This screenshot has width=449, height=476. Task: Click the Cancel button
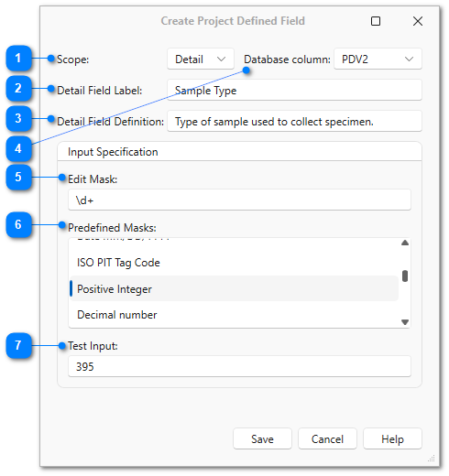tap(327, 438)
